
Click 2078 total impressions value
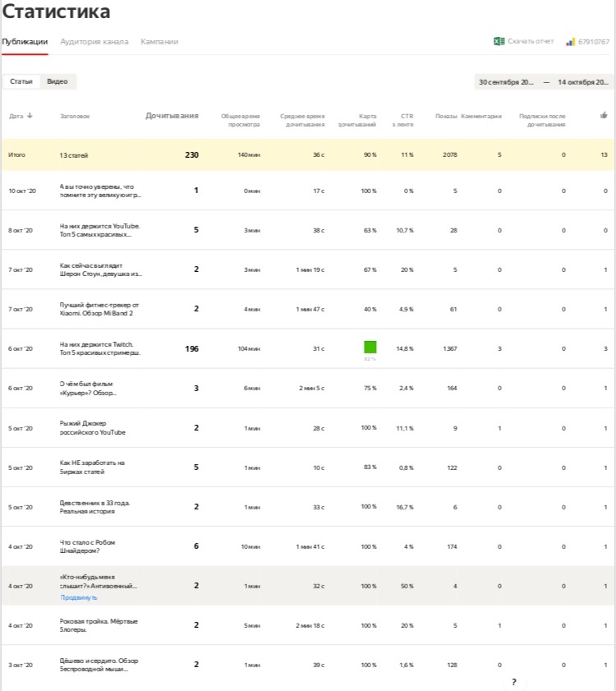click(x=450, y=154)
